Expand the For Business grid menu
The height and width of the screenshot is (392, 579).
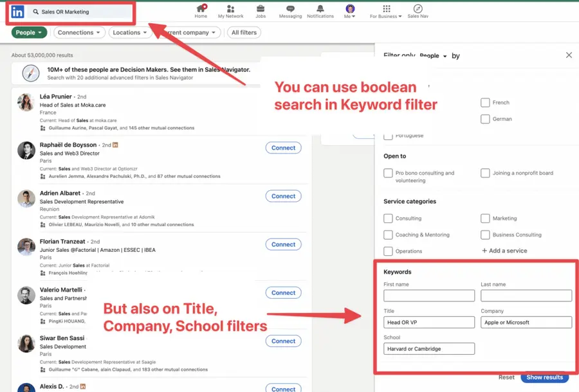386,11
